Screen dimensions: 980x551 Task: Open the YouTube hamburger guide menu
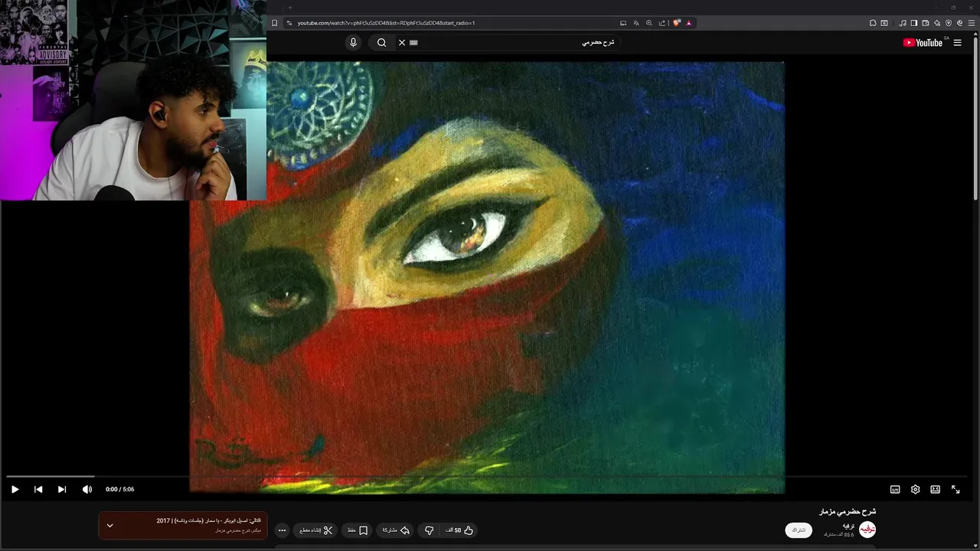pos(957,42)
